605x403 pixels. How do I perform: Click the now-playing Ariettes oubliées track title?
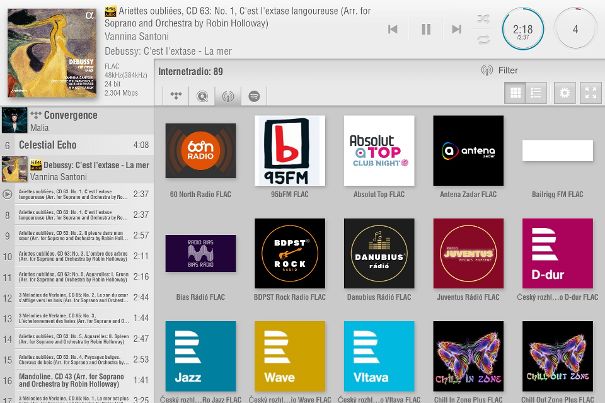pyautogui.click(x=238, y=17)
